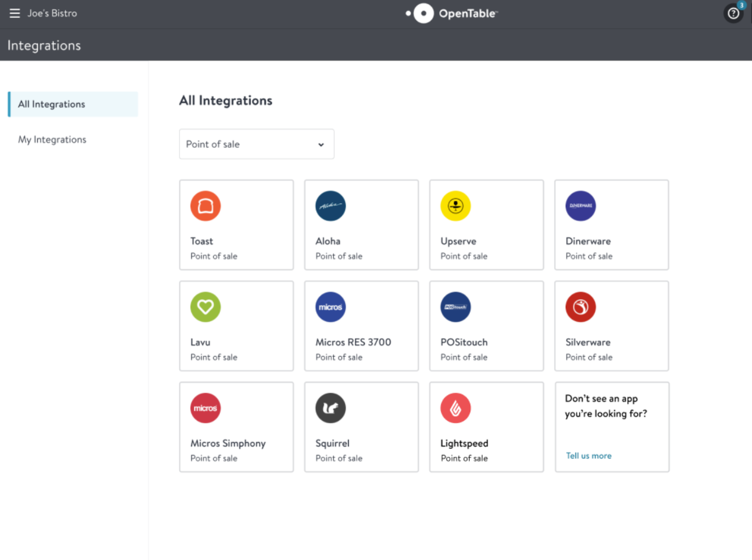This screenshot has height=560, width=752.
Task: Click the Toast name label
Action: coord(202,241)
